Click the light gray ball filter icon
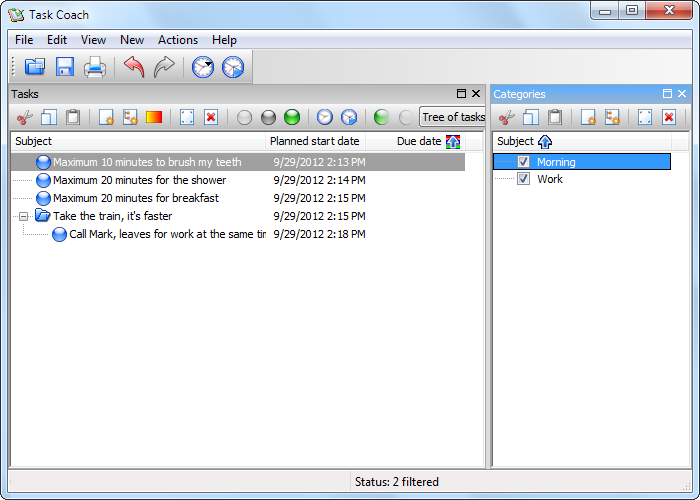The width and height of the screenshot is (700, 500). [244, 117]
